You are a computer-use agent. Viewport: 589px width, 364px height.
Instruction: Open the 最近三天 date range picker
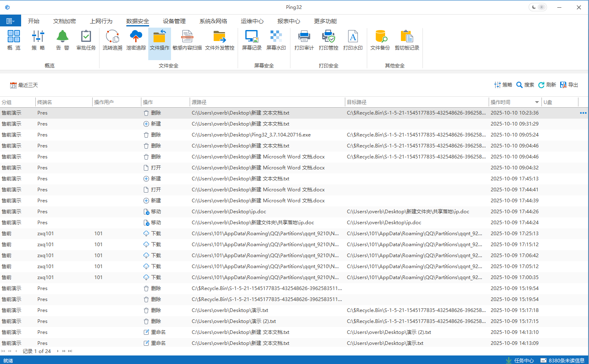click(x=24, y=85)
